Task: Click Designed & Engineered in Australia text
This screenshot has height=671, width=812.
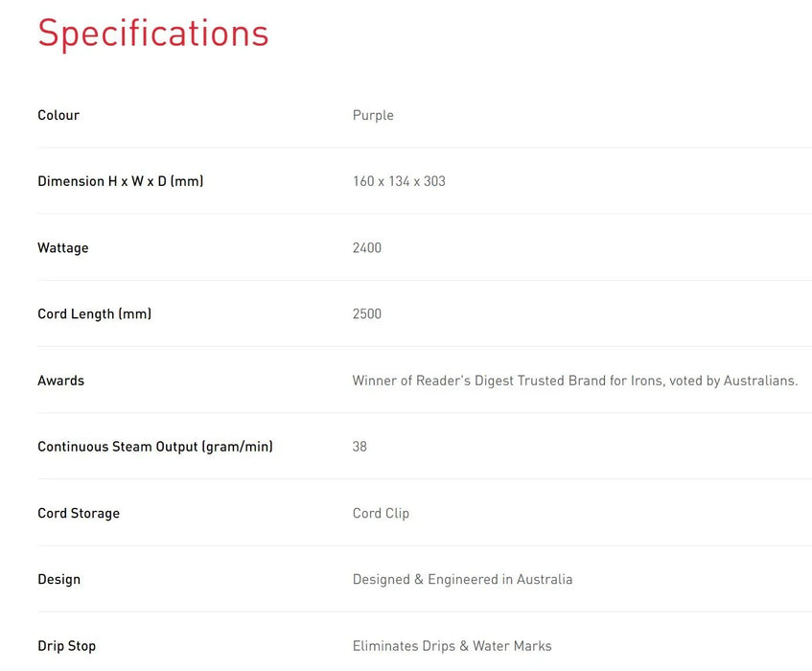Action: (462, 579)
